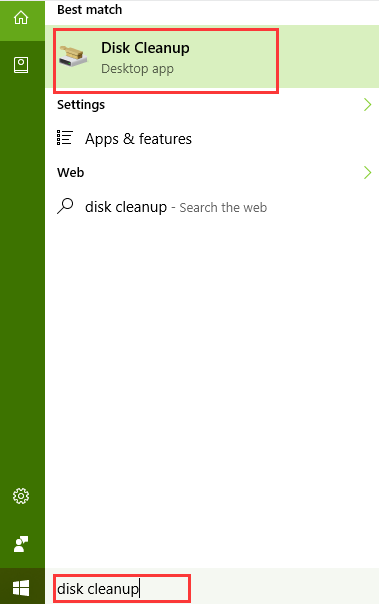Click the Feedback person icon
This screenshot has width=379, height=604.
click(x=21, y=544)
